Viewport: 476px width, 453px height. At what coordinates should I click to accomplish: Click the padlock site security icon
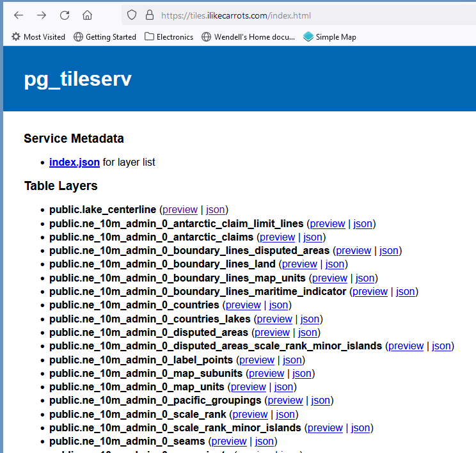[x=149, y=15]
